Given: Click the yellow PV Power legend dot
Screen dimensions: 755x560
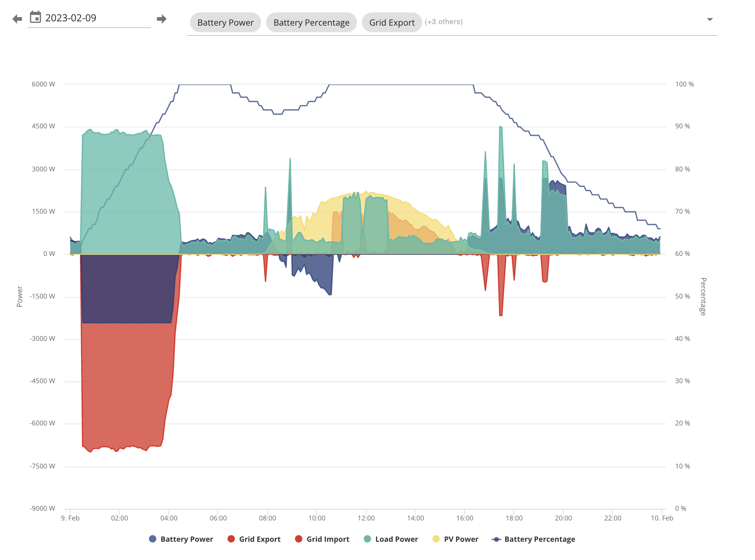Looking at the screenshot, I should point(436,539).
